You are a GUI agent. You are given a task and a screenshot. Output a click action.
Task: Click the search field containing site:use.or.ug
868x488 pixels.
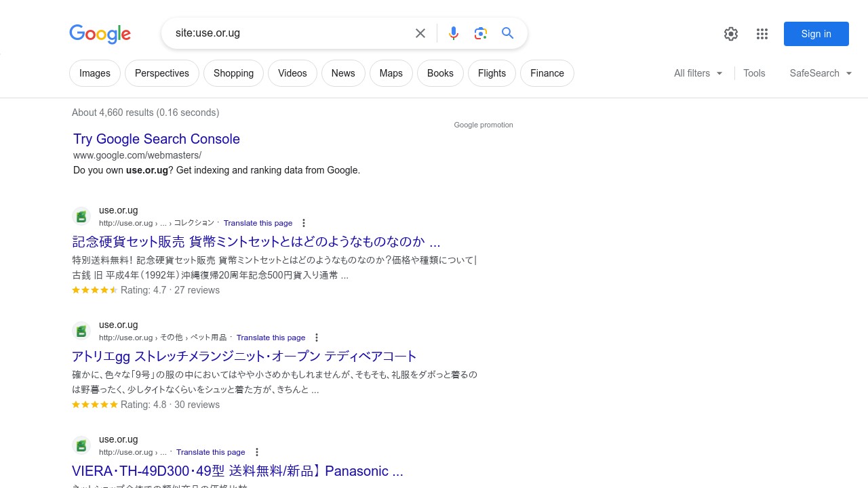288,33
